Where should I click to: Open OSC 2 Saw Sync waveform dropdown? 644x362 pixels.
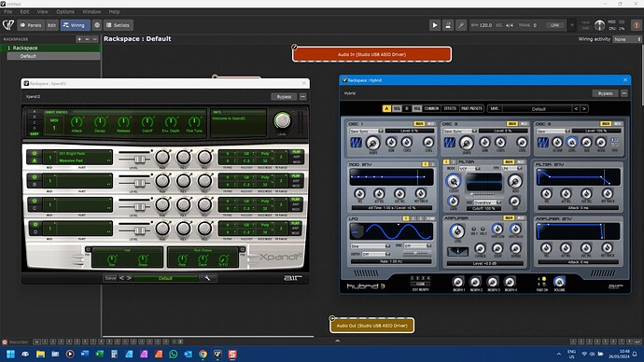(460, 131)
